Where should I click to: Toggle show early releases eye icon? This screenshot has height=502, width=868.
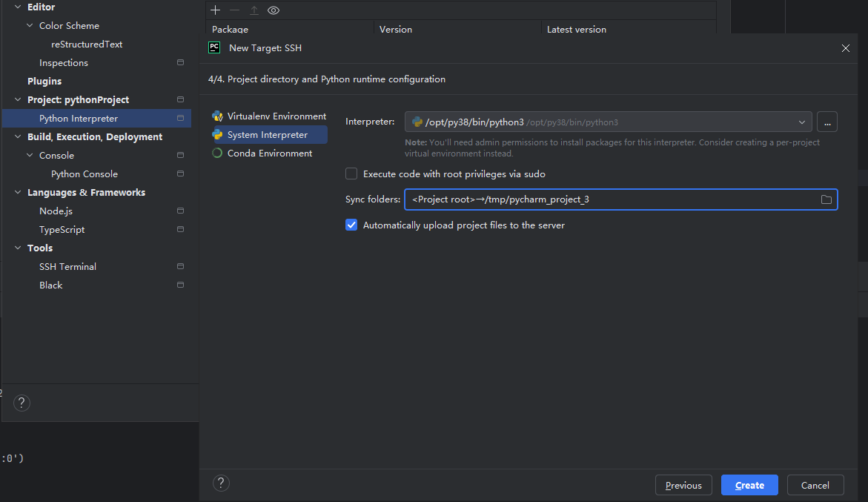(274, 10)
